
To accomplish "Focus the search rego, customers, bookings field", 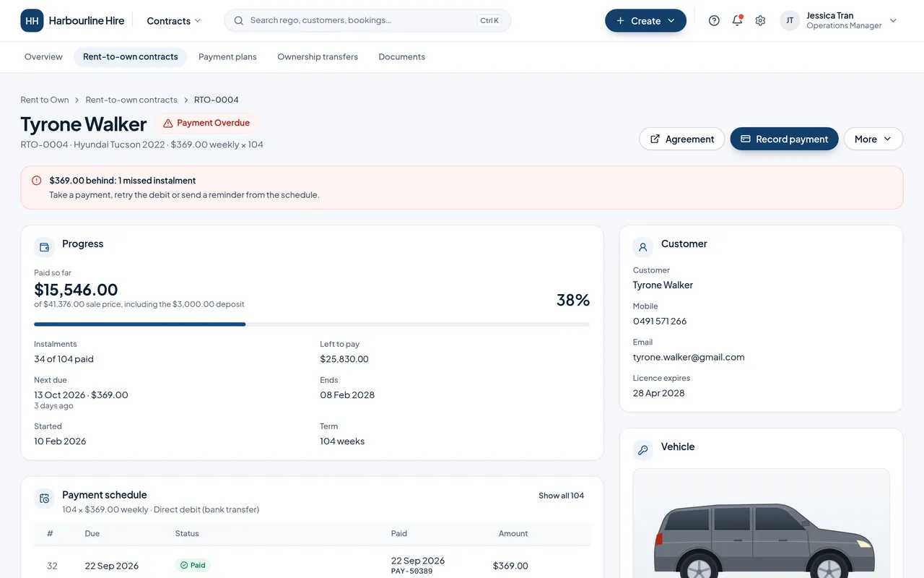I will coord(367,21).
